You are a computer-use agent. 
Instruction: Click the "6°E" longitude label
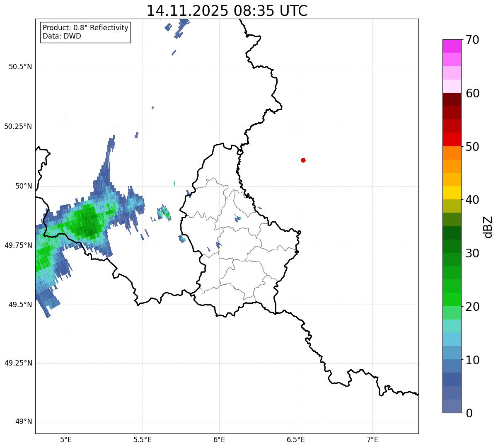coord(219,439)
